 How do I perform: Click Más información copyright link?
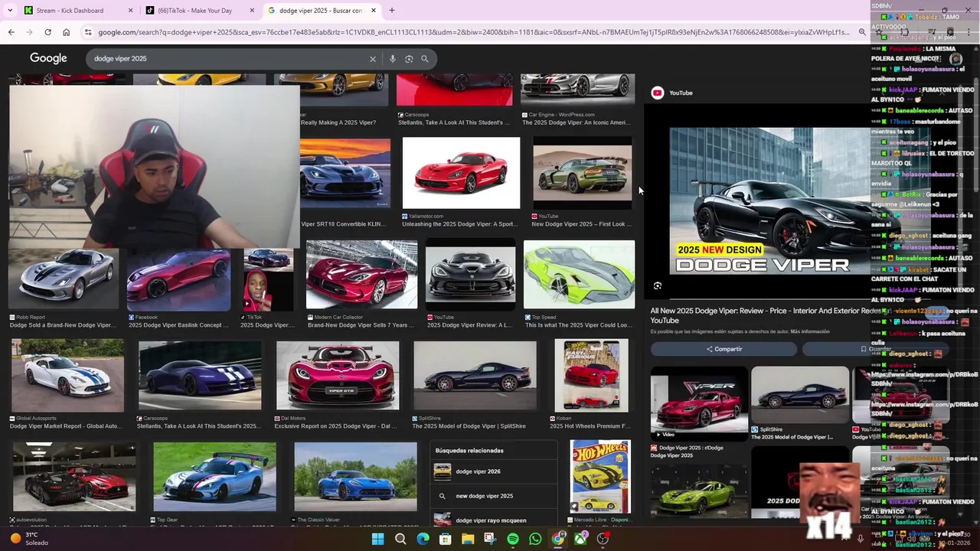pos(809,331)
